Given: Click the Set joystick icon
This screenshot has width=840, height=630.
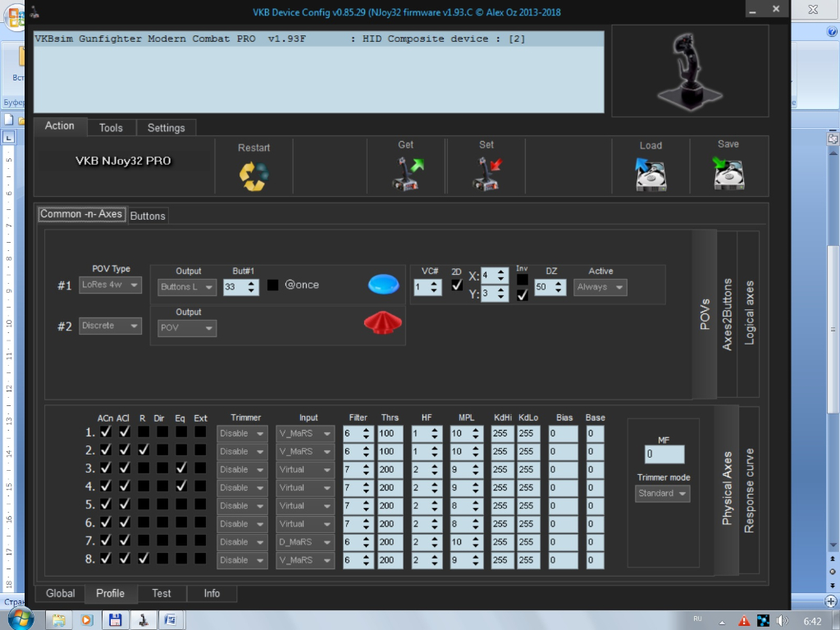Looking at the screenshot, I should coord(486,174).
